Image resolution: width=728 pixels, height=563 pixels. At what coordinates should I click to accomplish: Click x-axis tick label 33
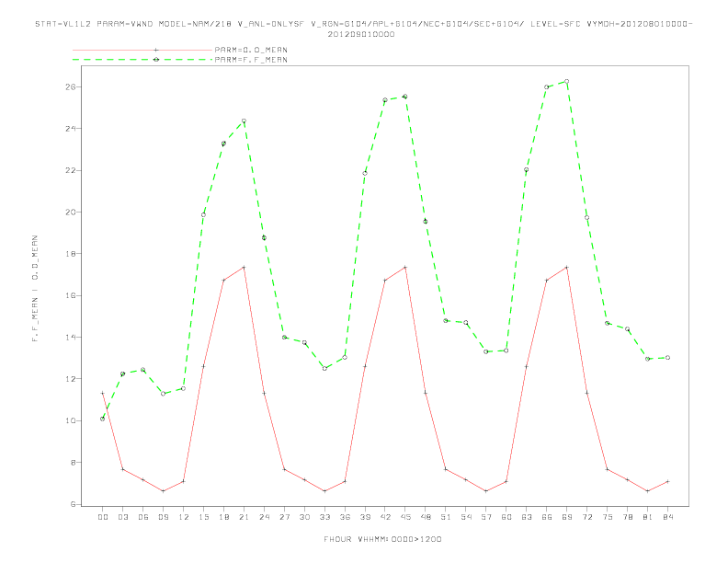[324, 517]
